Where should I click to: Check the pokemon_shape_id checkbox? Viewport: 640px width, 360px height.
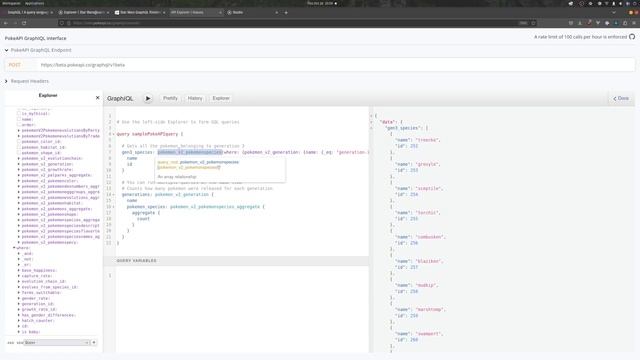coord(19,153)
